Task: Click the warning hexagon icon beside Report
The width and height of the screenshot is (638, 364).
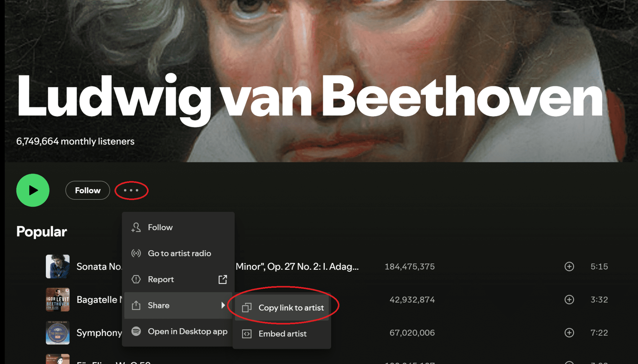Action: (x=136, y=279)
